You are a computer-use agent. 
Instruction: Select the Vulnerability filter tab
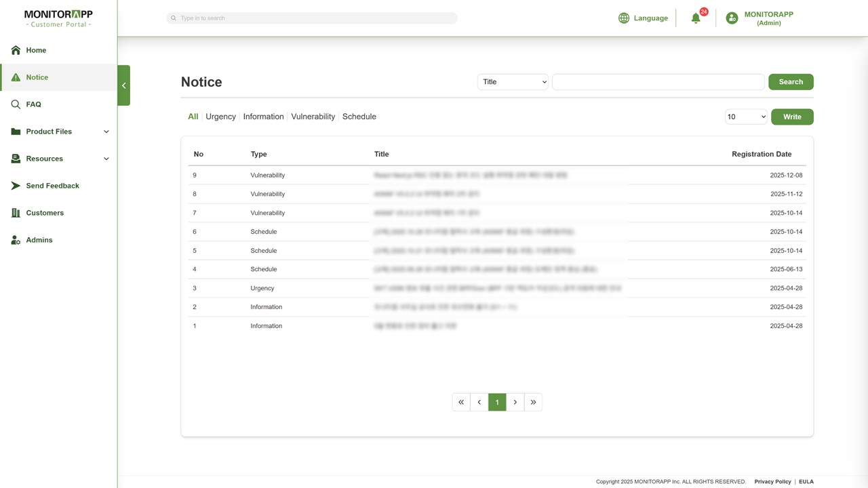[313, 117]
